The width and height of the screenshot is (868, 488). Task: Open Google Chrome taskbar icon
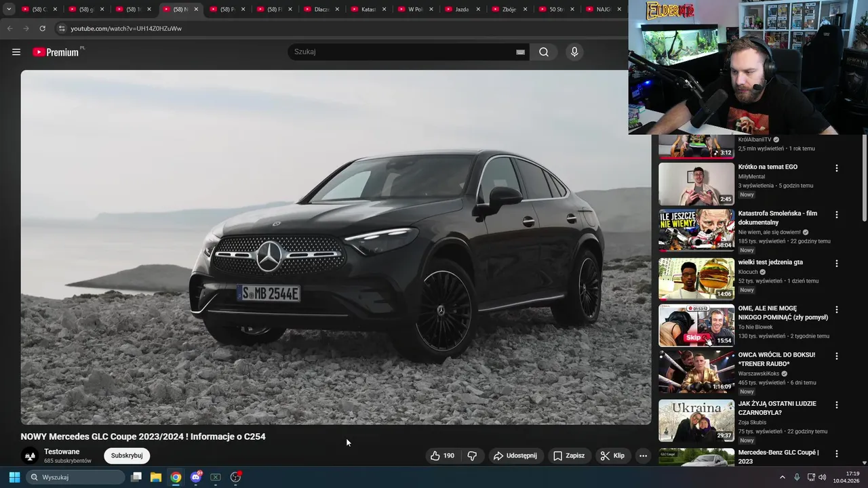176,477
